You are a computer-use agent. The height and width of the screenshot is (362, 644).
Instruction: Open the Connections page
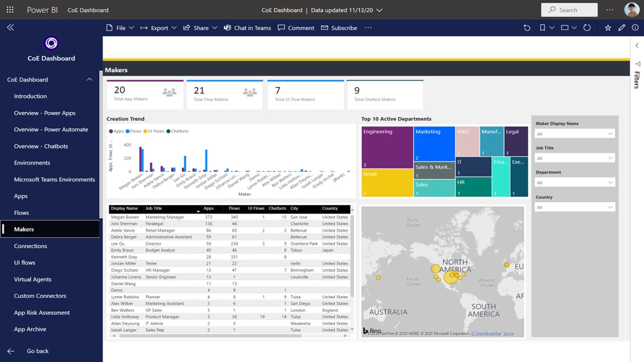tap(30, 246)
